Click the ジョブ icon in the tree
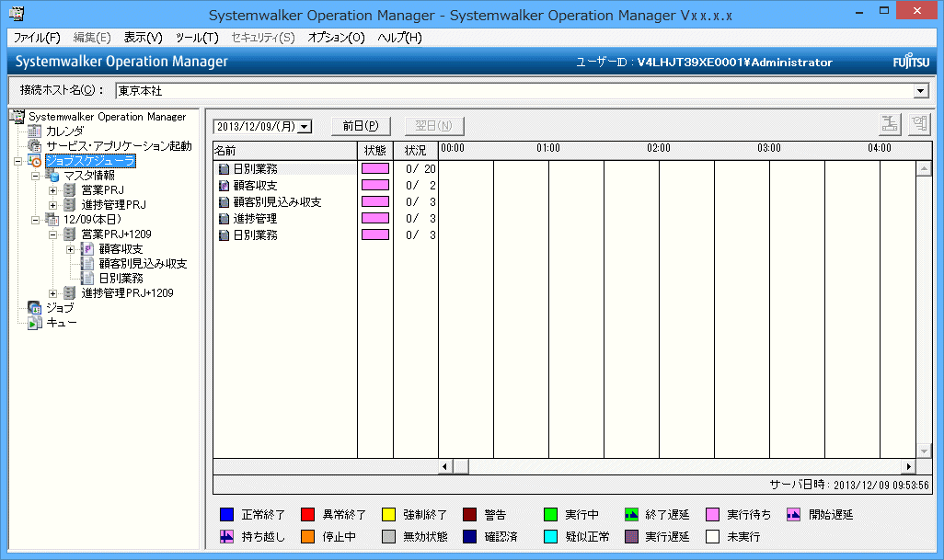Viewport: 944px width, 560px height. [35, 307]
